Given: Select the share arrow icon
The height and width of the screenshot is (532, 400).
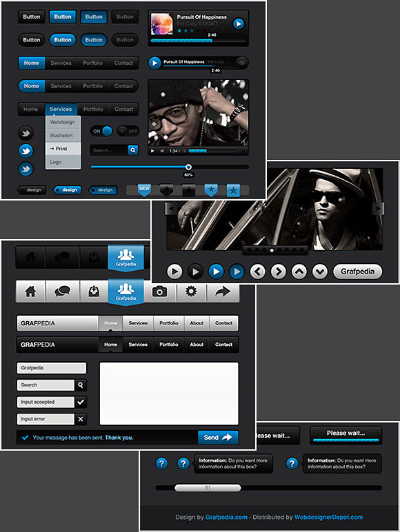Looking at the screenshot, I should 223,291.
